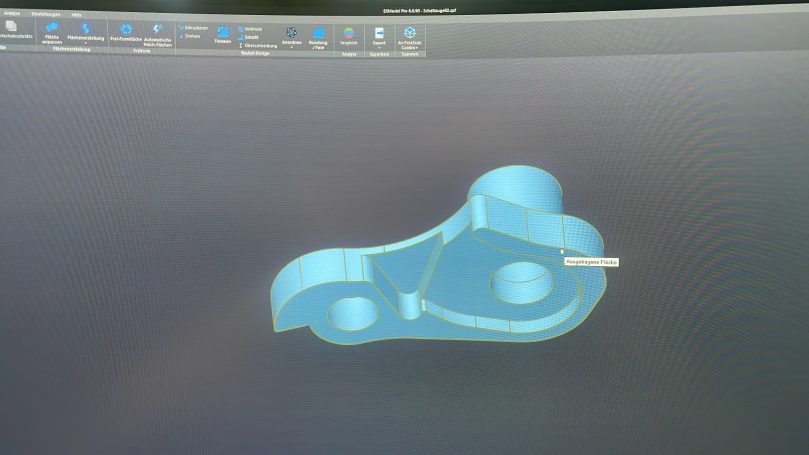Select the Rundung / Fase tool
Image resolution: width=809 pixels, height=455 pixels.
[318, 39]
